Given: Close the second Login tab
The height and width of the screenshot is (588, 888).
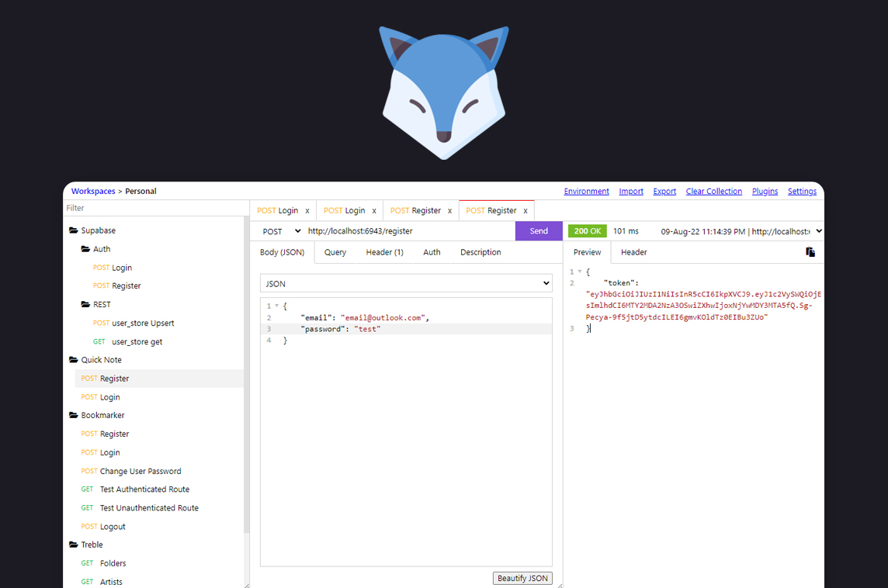Looking at the screenshot, I should (374, 211).
